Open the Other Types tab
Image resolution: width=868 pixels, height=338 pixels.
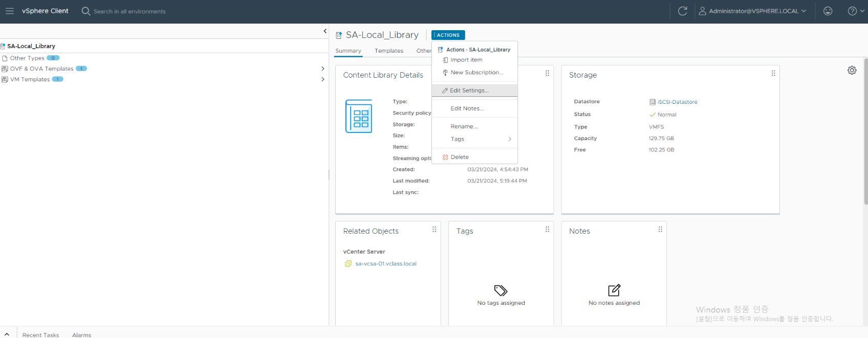(x=424, y=51)
